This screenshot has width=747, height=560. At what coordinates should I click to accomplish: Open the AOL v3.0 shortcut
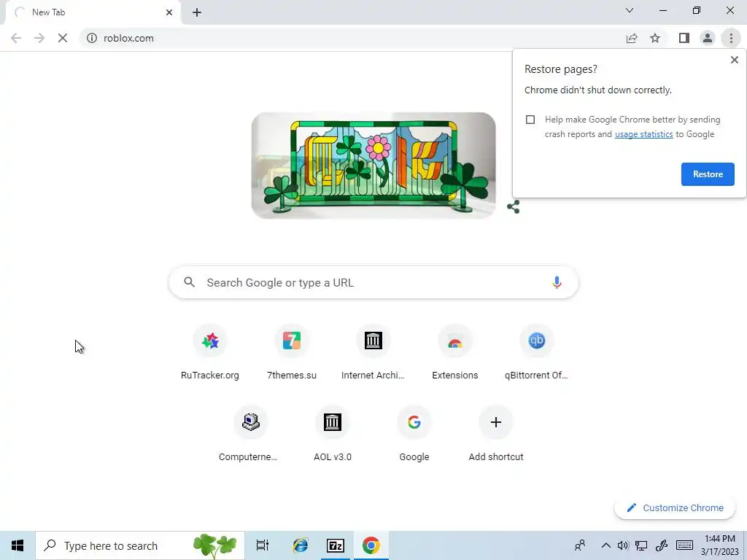click(x=333, y=435)
